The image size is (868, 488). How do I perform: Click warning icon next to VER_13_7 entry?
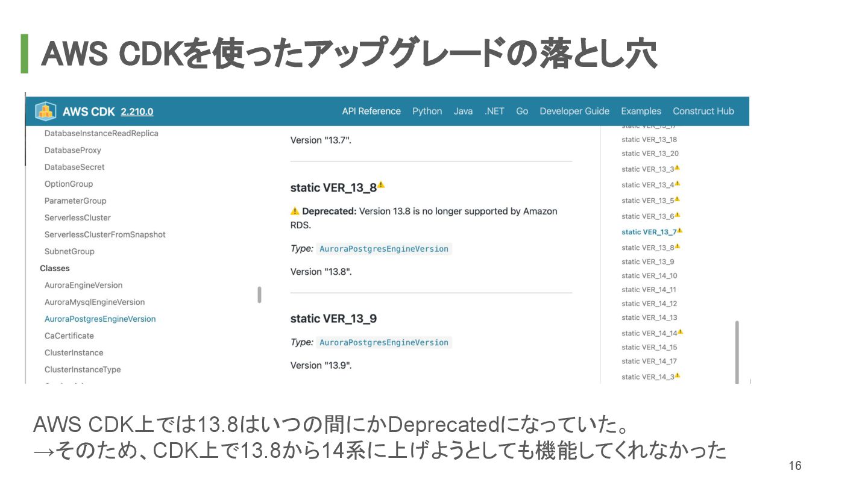[680, 230]
